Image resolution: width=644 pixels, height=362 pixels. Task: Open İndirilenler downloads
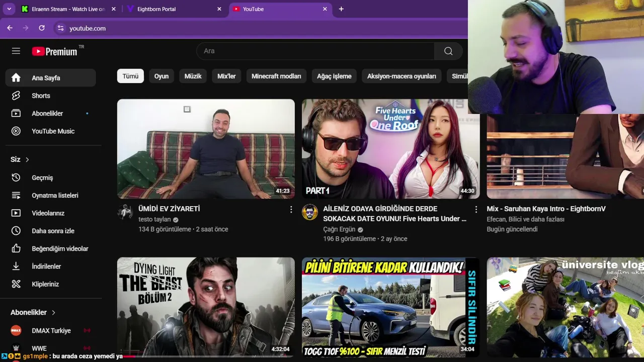click(50, 266)
